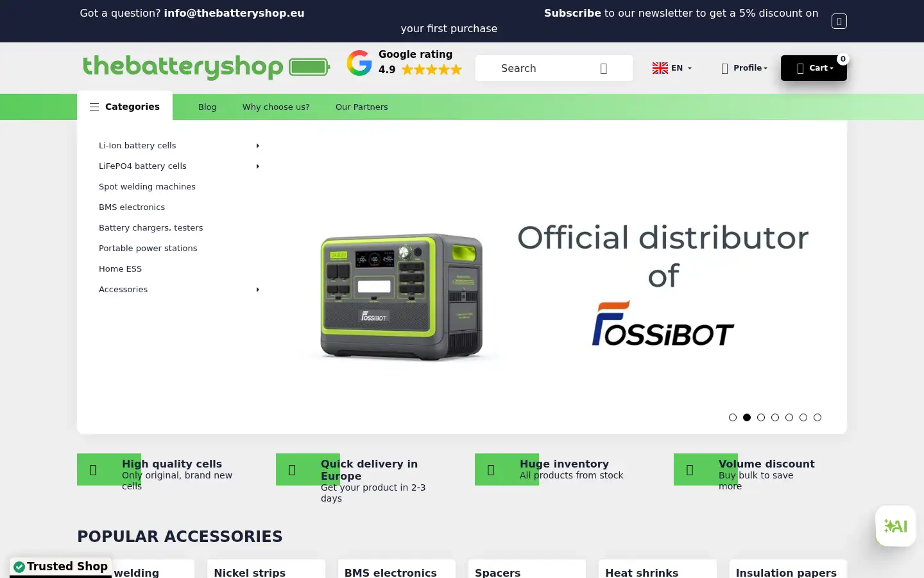Open Heat shrinks accessory card
This screenshot has width=924, height=578.
pyautogui.click(x=657, y=569)
